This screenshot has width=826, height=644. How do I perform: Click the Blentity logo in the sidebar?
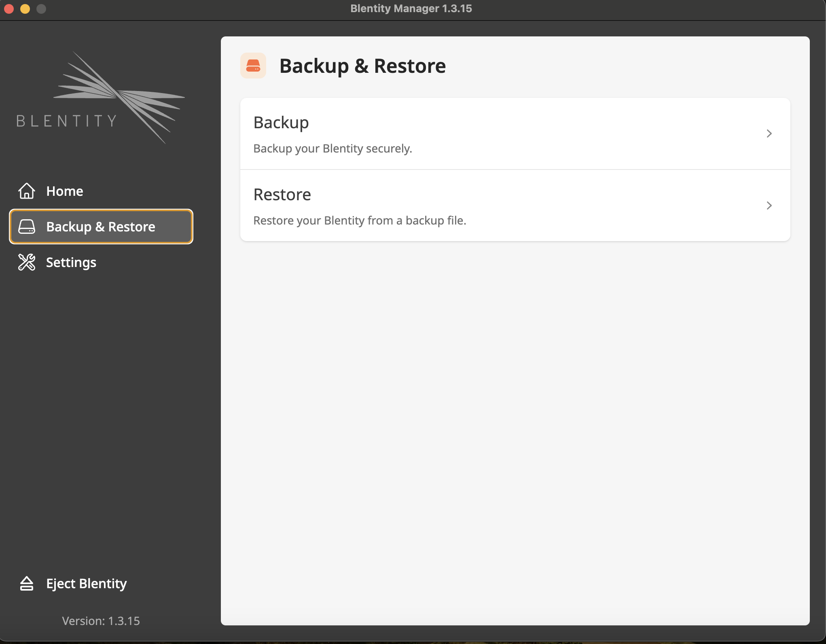[100, 97]
